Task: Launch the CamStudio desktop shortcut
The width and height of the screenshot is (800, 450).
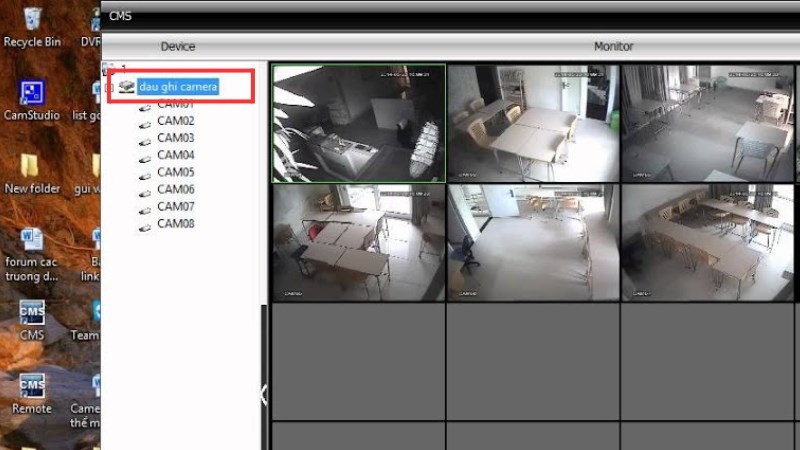Action: pos(32,101)
